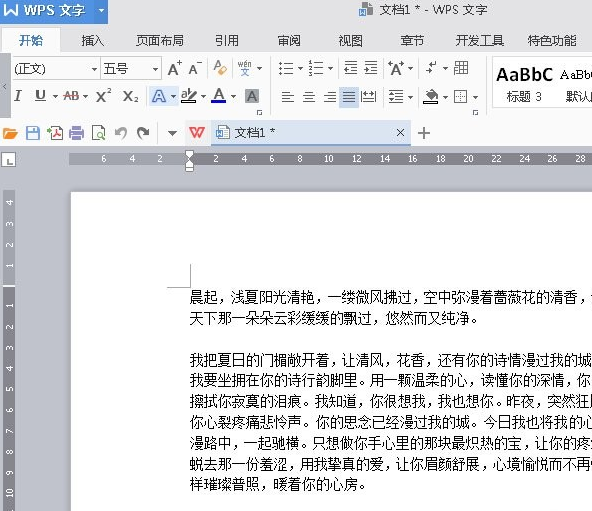Viewport: 592px width, 511px height.
Task: Expand quick access toolbar customize arrow
Action: coord(172,133)
